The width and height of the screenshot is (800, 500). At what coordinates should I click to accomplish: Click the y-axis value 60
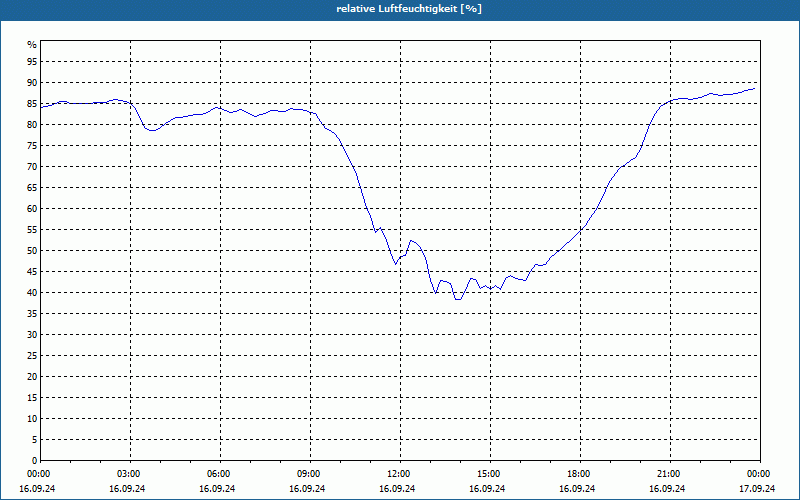32,209
